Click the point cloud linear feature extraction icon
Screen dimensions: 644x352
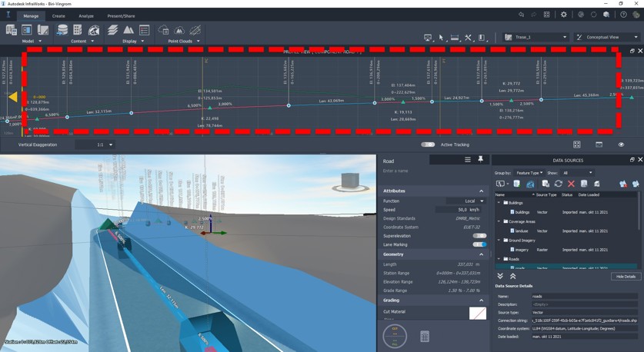pos(195,30)
